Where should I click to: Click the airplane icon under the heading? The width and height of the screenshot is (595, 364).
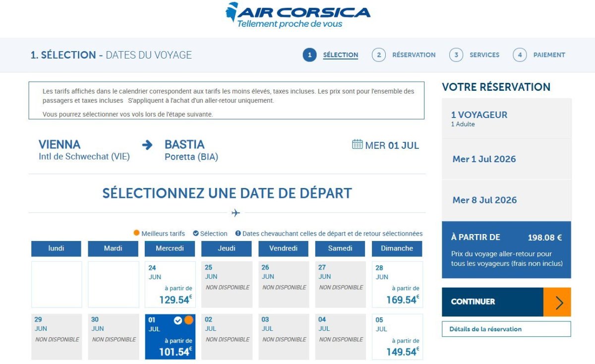tap(236, 213)
